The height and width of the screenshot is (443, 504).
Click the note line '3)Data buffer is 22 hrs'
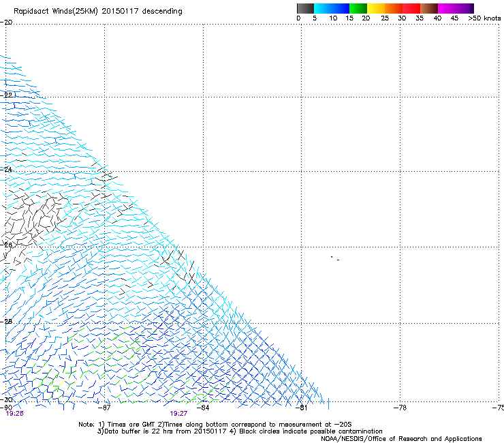coord(240,431)
